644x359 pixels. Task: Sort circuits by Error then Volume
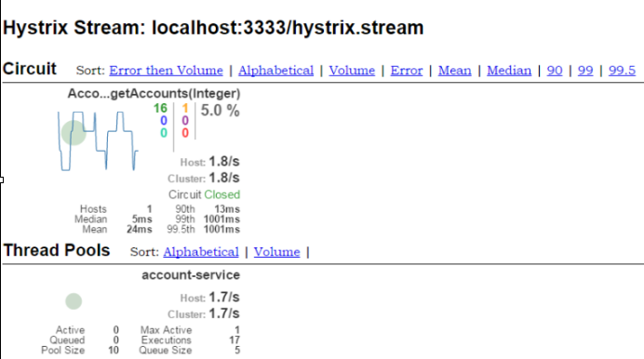pos(166,70)
